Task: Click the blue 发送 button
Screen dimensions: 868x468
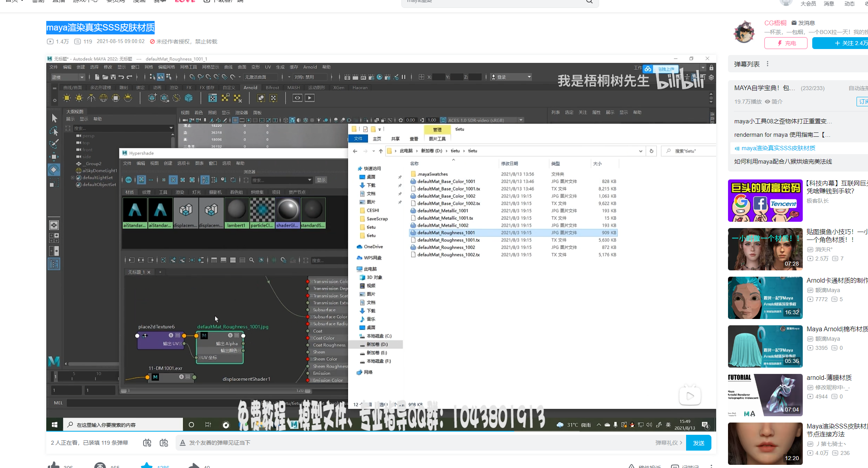Action: tap(698, 443)
